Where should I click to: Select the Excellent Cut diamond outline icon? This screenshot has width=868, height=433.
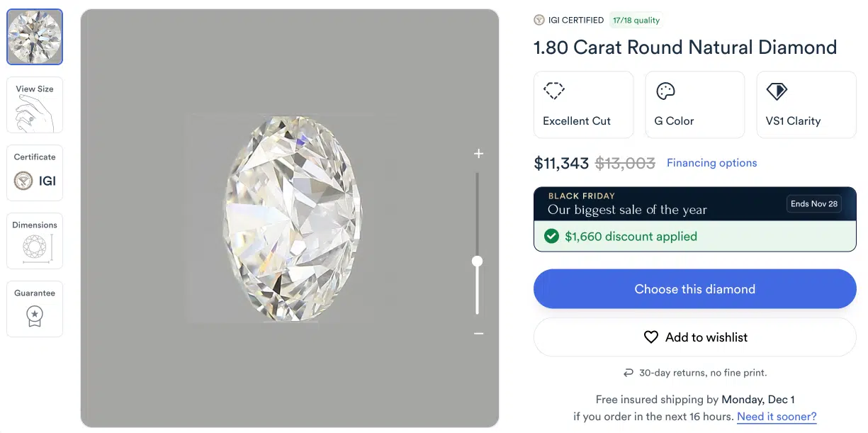553,91
